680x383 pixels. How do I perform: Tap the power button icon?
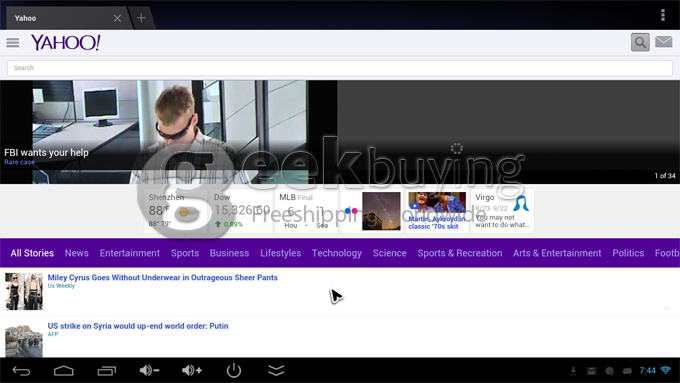point(234,370)
